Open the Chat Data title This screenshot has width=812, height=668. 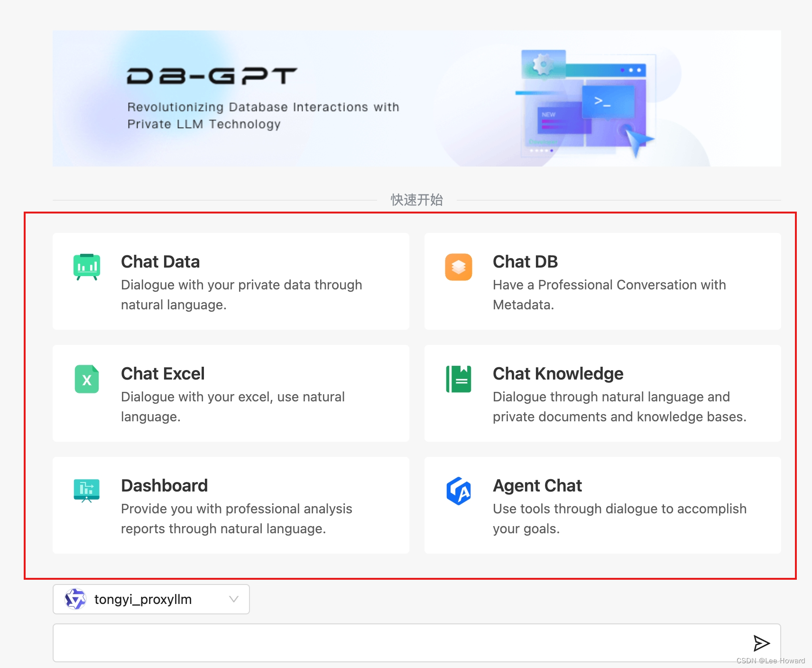[160, 262]
